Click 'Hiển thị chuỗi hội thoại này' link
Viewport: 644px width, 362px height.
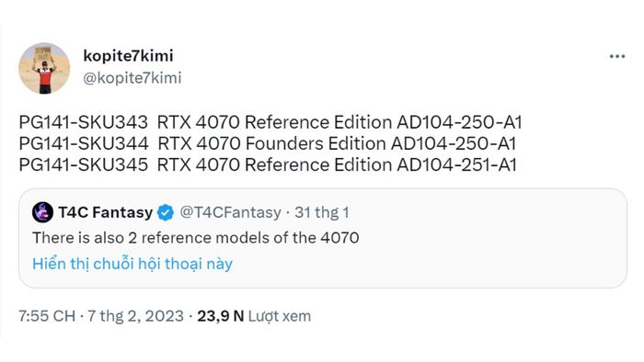point(132,264)
